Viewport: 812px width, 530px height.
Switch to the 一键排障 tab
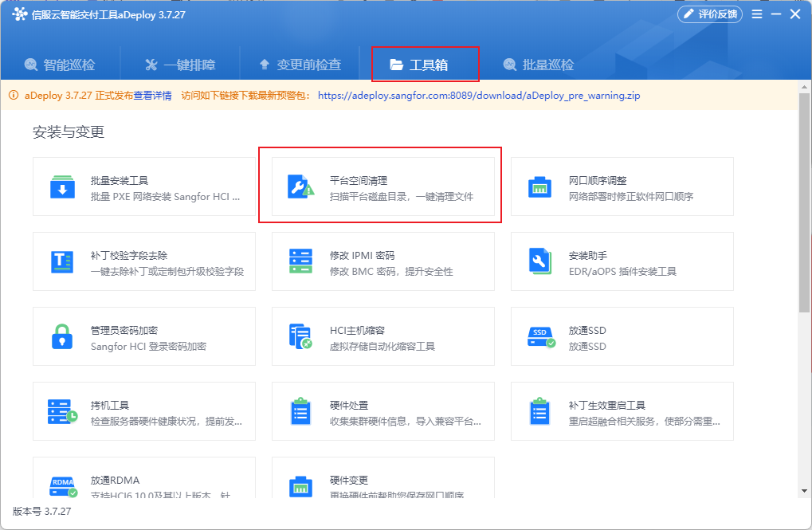(x=180, y=65)
